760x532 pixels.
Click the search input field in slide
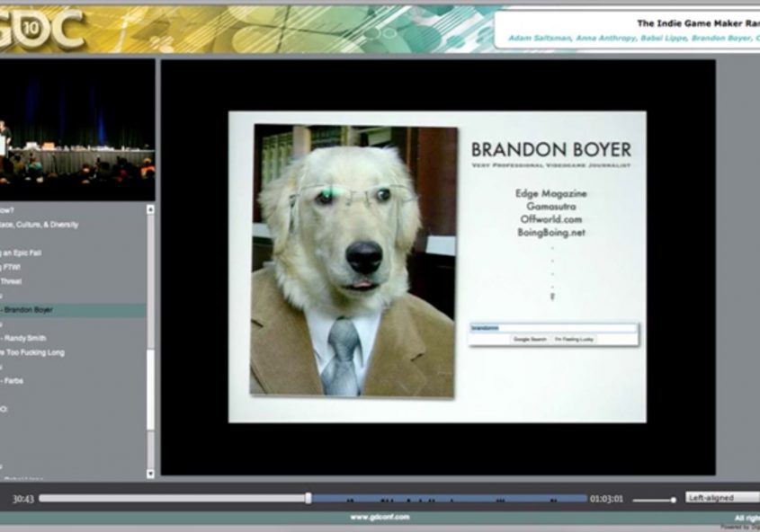(553, 328)
